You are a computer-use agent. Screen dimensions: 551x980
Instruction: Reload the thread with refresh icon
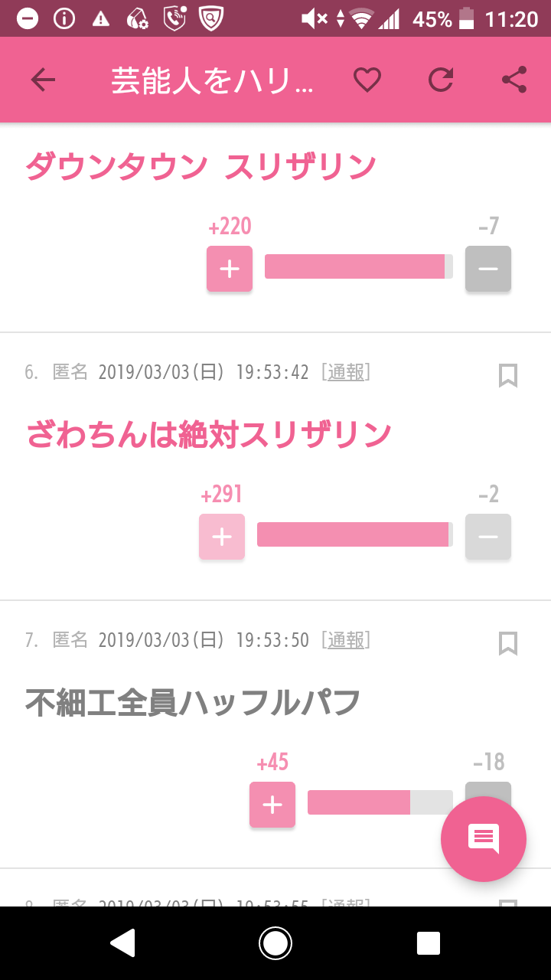tap(441, 80)
